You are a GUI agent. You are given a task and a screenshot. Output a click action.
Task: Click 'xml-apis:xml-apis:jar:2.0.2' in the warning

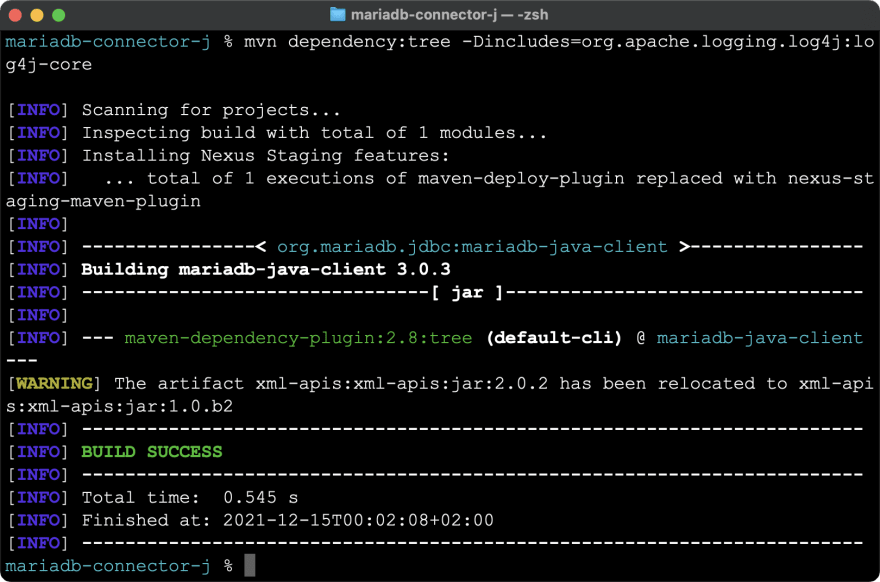(x=401, y=383)
